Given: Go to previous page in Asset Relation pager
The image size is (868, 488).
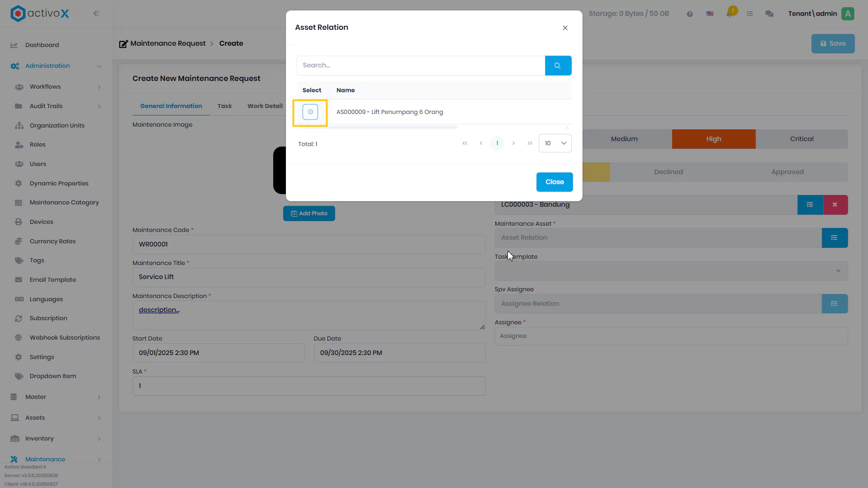Looking at the screenshot, I should click(481, 143).
